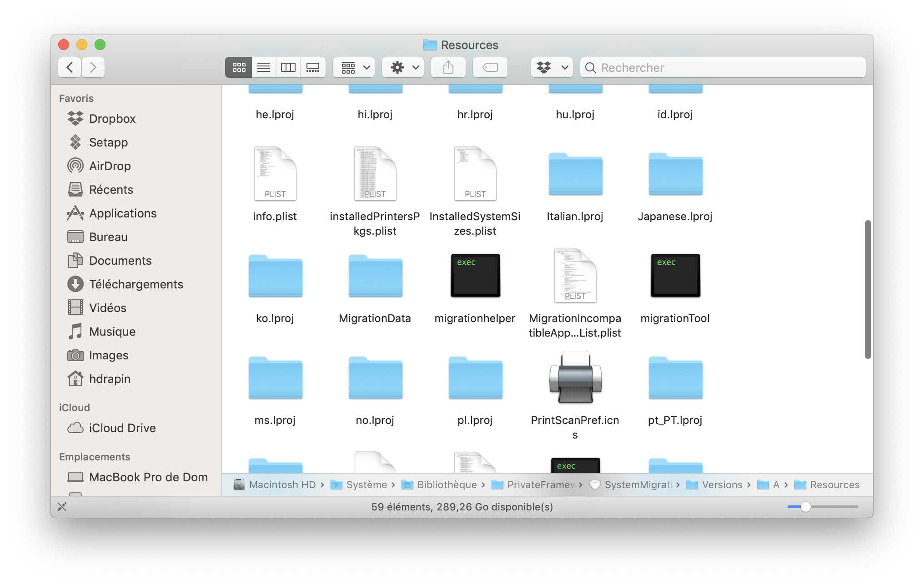Adjust the icon size slider

(806, 506)
